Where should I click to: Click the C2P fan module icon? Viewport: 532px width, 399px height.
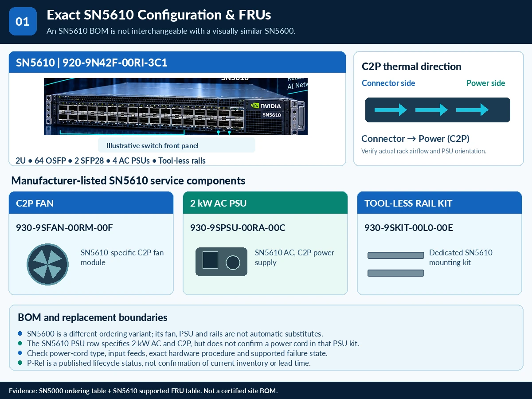48,264
